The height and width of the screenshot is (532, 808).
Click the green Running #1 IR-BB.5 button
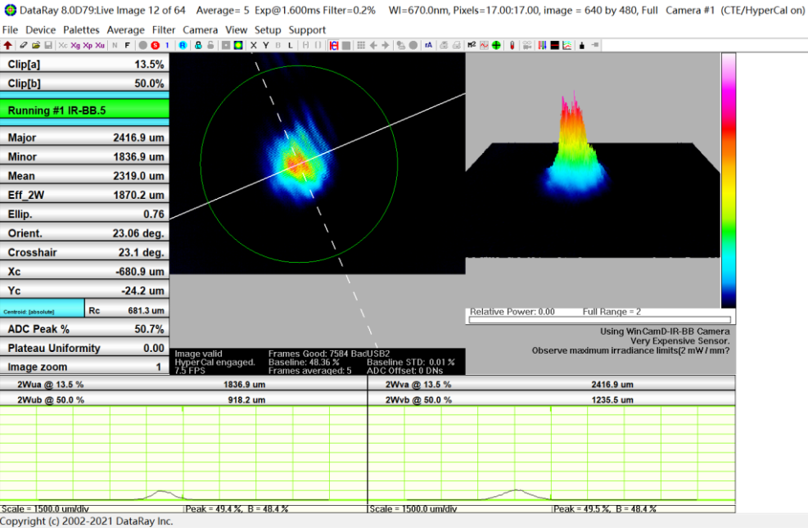click(x=85, y=110)
